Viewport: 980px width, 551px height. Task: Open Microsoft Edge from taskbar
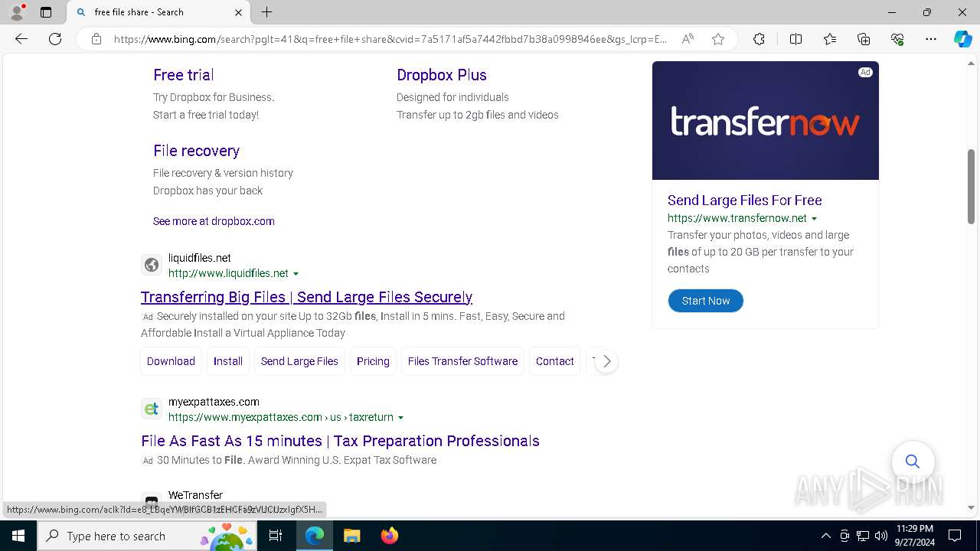tap(315, 536)
